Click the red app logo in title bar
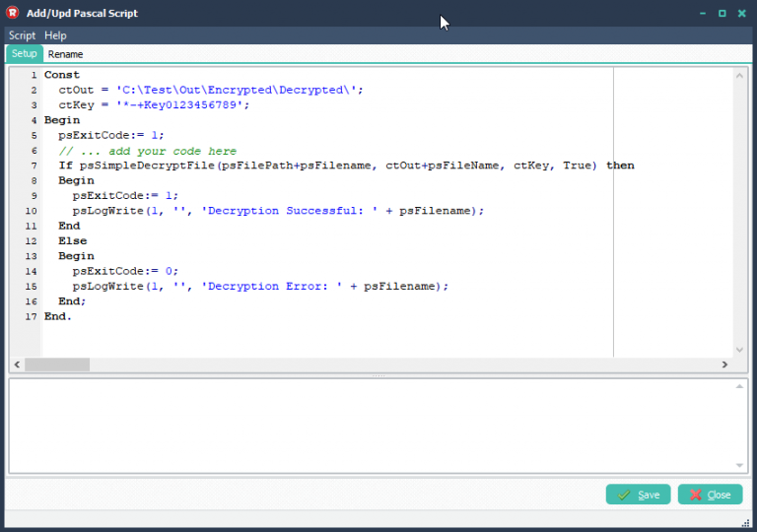Image resolution: width=757 pixels, height=532 pixels. pyautogui.click(x=14, y=14)
